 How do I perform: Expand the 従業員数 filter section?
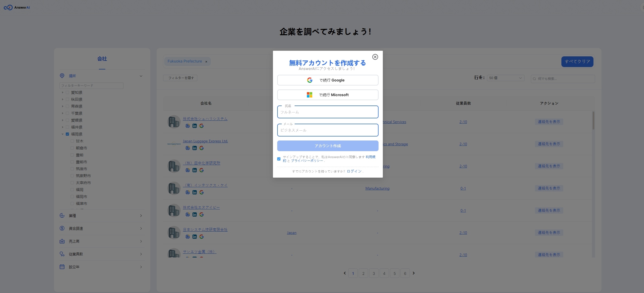point(102,254)
